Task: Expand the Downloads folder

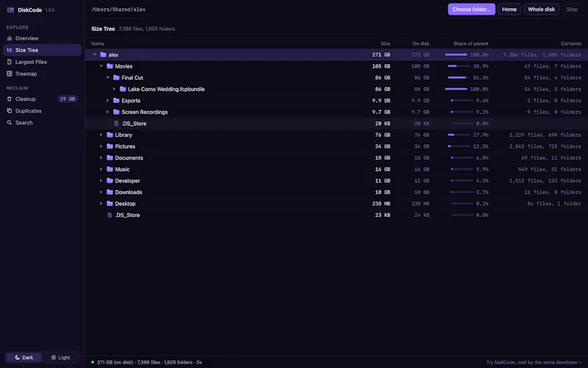Action: pos(101,192)
